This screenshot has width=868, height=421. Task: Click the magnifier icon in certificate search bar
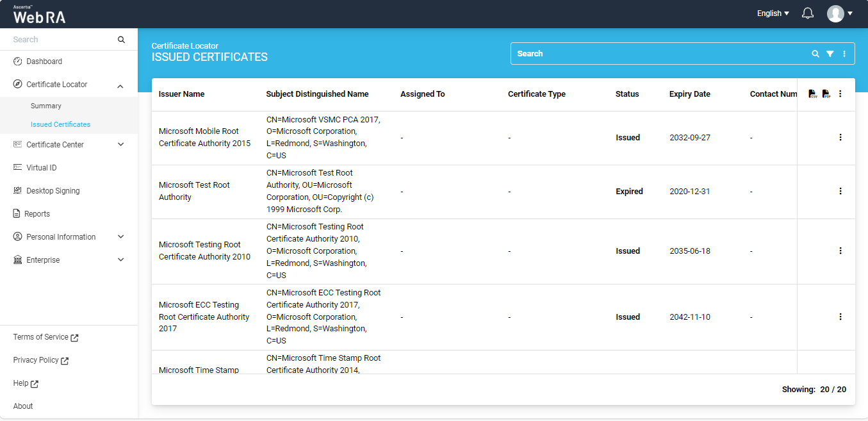(815, 54)
